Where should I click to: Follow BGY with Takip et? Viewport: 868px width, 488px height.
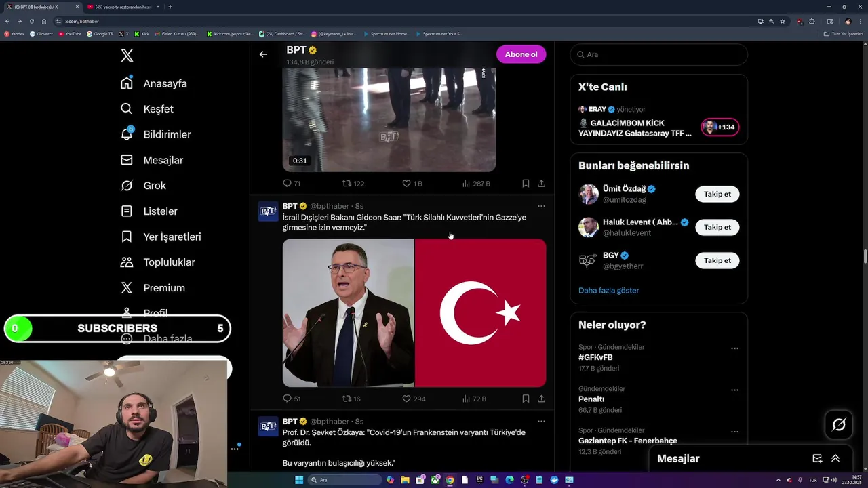(717, 261)
